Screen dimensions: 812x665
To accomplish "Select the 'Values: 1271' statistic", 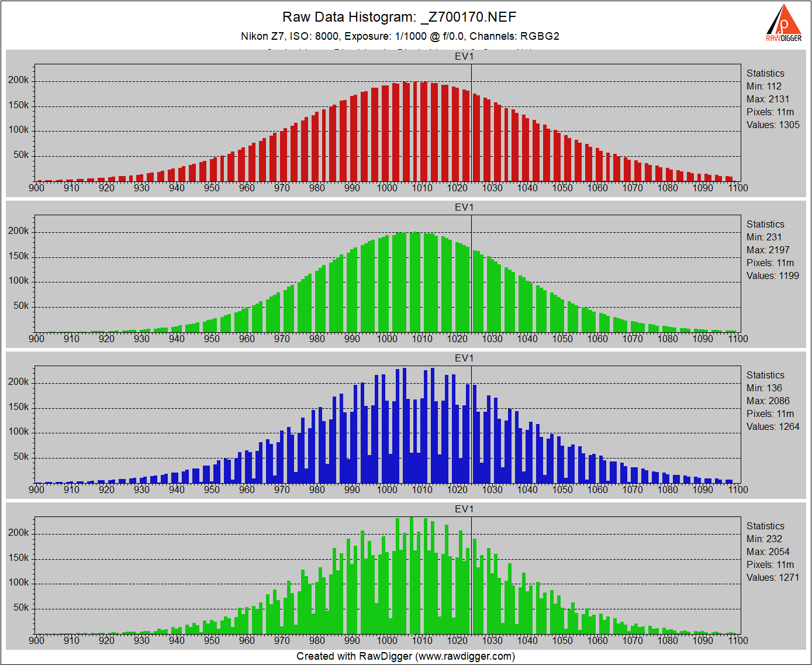I will 773,578.
